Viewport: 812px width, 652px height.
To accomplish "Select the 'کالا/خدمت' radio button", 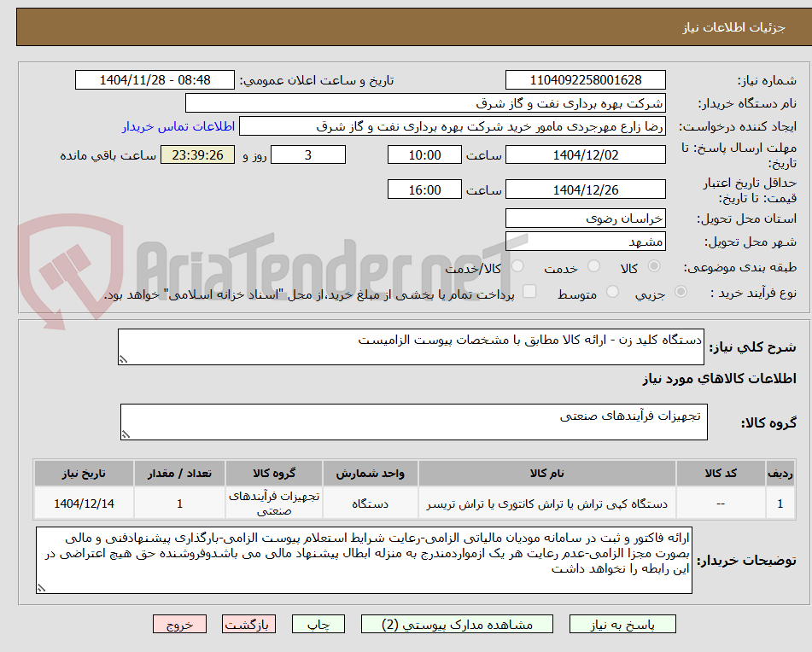I will pyautogui.click(x=517, y=266).
